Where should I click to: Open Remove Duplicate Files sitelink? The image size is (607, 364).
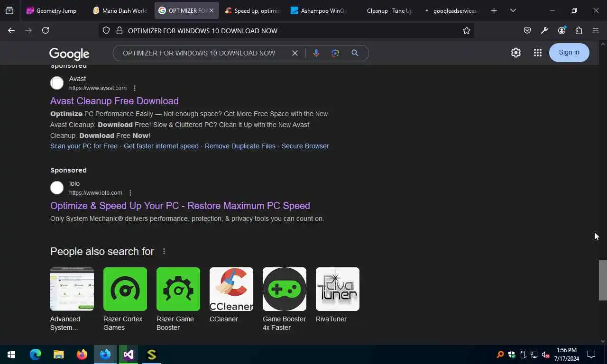tap(240, 146)
